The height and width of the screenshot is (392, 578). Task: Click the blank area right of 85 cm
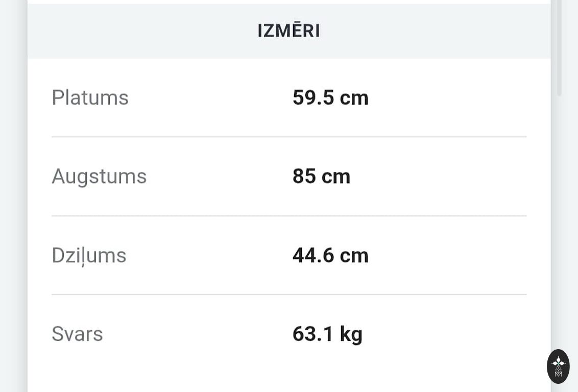(x=439, y=176)
